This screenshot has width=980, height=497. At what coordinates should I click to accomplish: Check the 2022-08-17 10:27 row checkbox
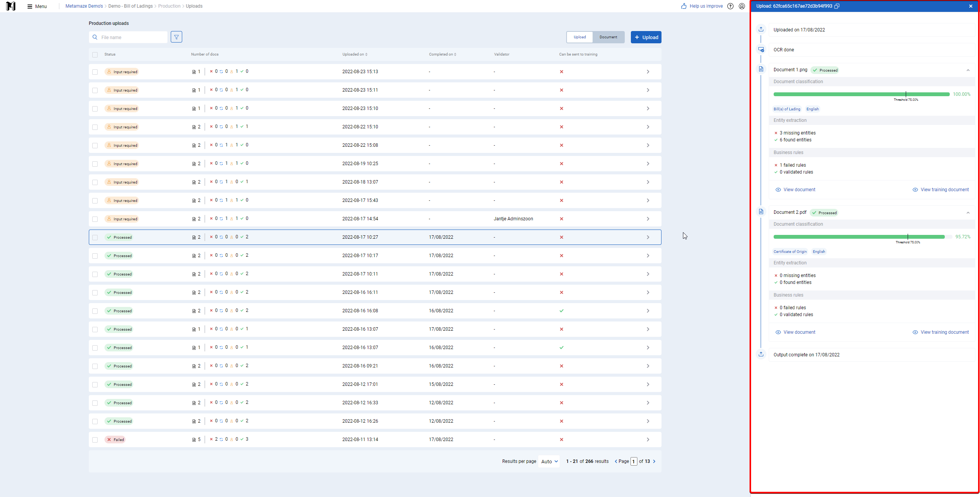pos(95,237)
